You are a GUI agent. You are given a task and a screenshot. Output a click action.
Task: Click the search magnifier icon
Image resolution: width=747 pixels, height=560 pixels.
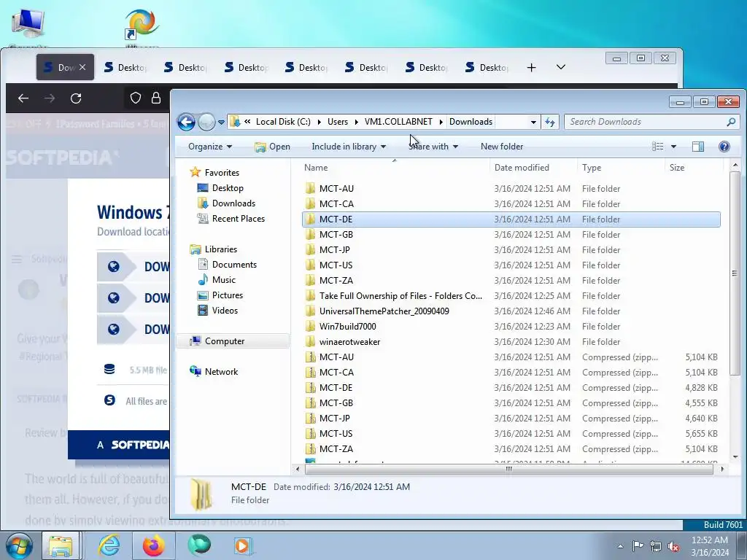point(731,122)
